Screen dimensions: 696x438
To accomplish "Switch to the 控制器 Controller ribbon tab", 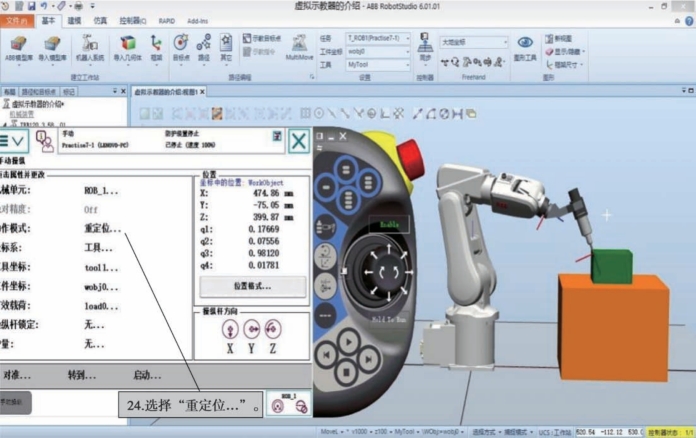I will click(x=133, y=21).
